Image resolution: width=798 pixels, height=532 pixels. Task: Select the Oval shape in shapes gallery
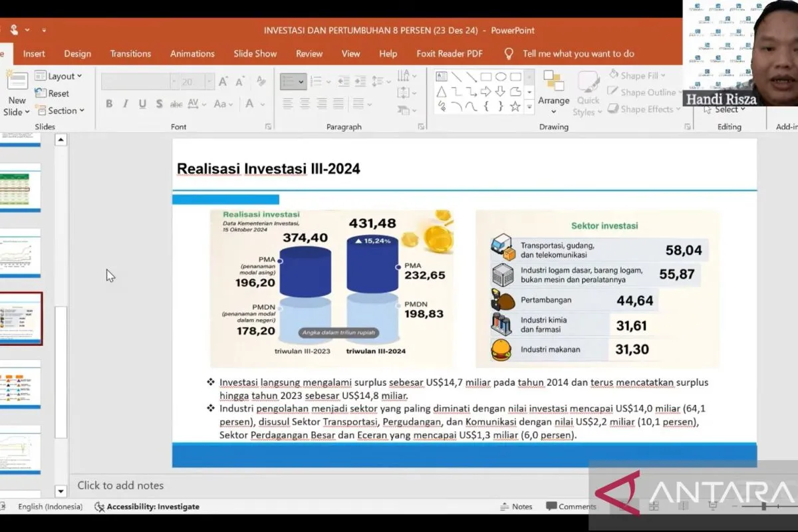pos(500,76)
